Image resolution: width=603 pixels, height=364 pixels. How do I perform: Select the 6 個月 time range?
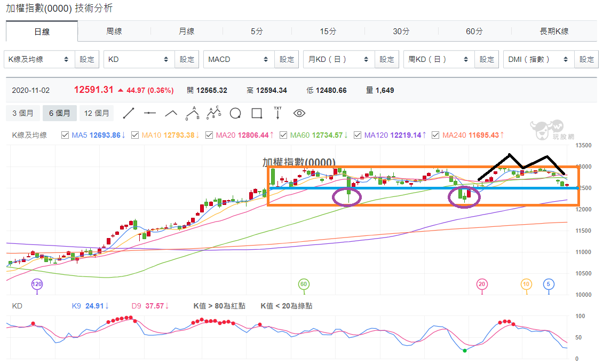click(60, 113)
